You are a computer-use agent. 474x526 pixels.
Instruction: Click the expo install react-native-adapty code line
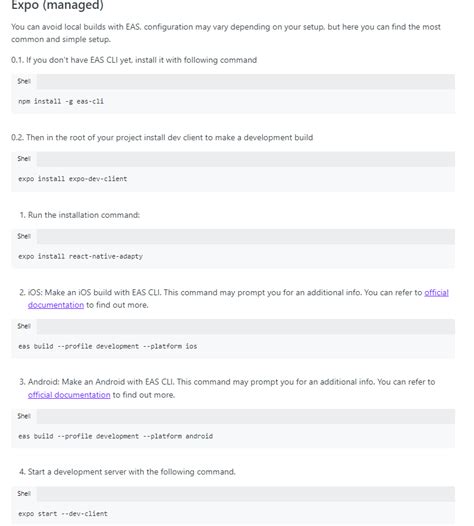81,256
